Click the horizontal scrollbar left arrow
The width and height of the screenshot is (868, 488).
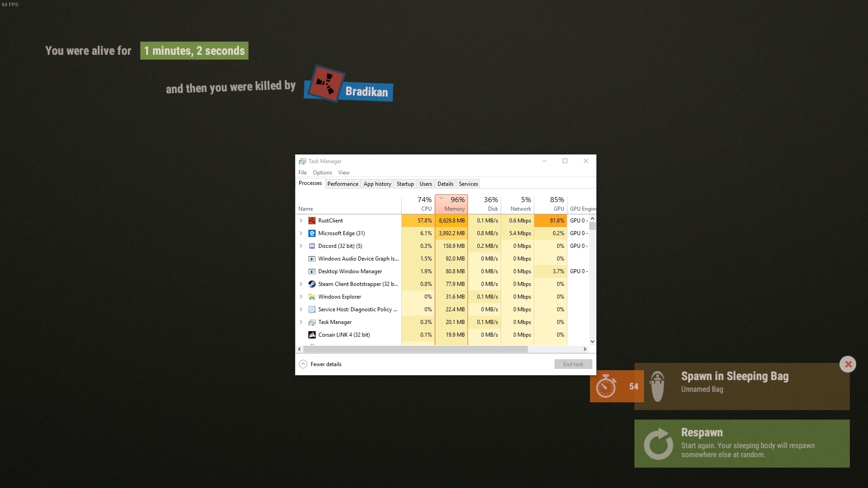299,349
